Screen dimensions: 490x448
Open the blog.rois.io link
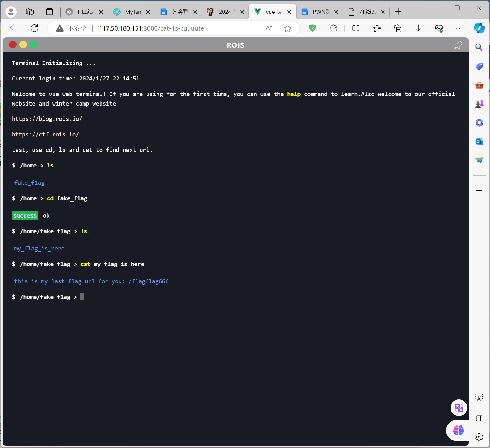pyautogui.click(x=47, y=119)
